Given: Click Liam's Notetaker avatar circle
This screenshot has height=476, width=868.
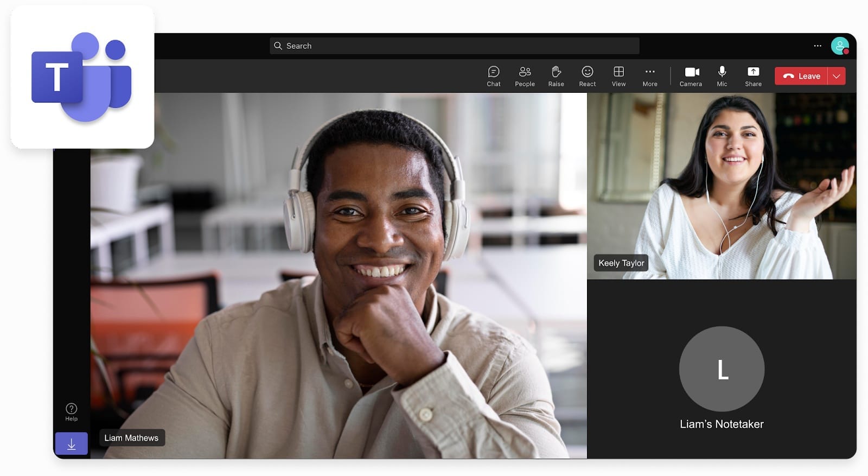Looking at the screenshot, I should coord(722,369).
